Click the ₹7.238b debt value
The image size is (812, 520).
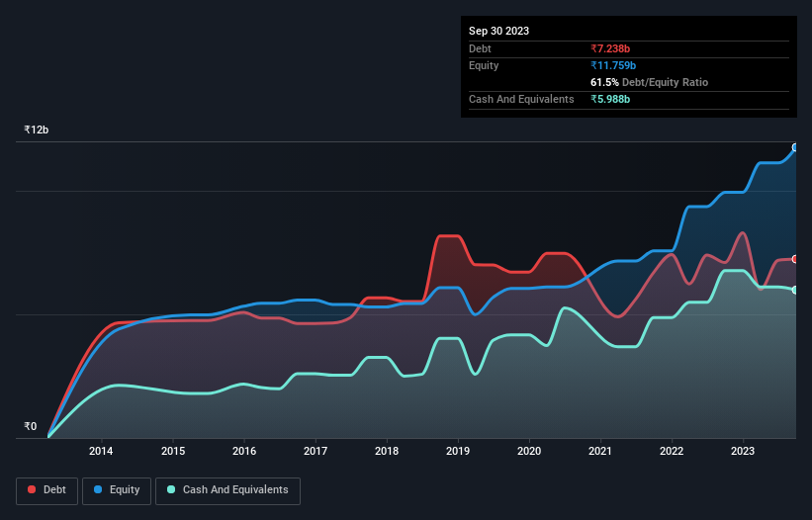click(x=610, y=48)
